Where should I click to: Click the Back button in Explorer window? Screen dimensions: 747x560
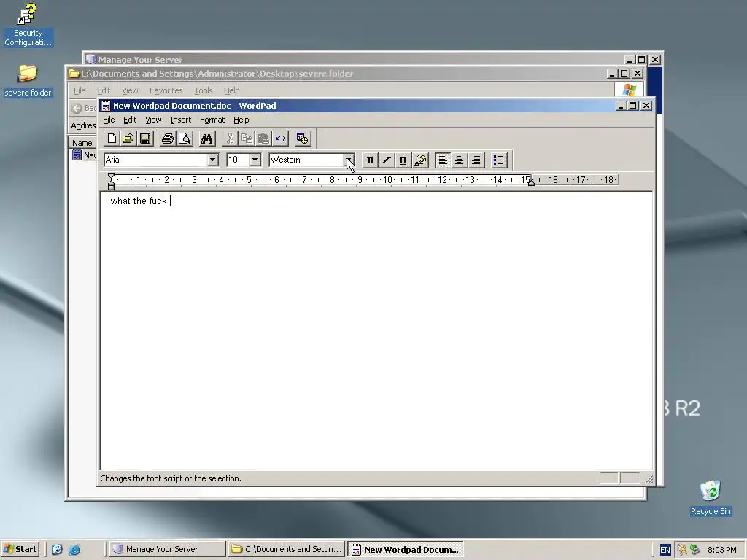(84, 108)
